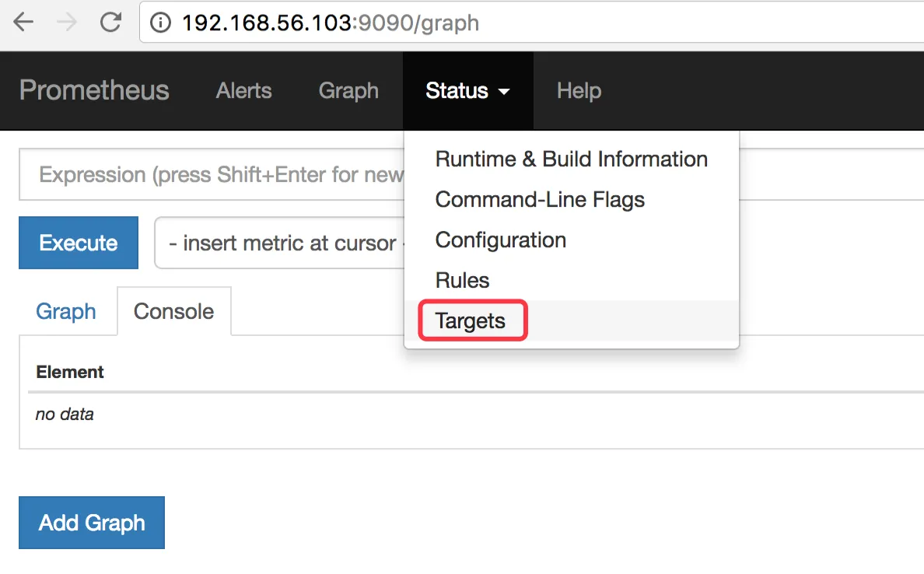The width and height of the screenshot is (924, 574).
Task: Open the Prometheus brand home link
Action: [x=94, y=90]
